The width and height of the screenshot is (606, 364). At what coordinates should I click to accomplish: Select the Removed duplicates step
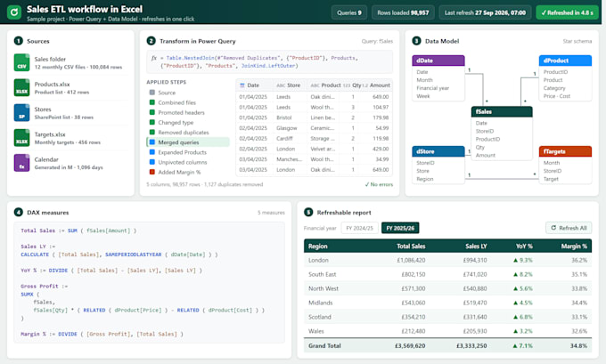pos(188,133)
